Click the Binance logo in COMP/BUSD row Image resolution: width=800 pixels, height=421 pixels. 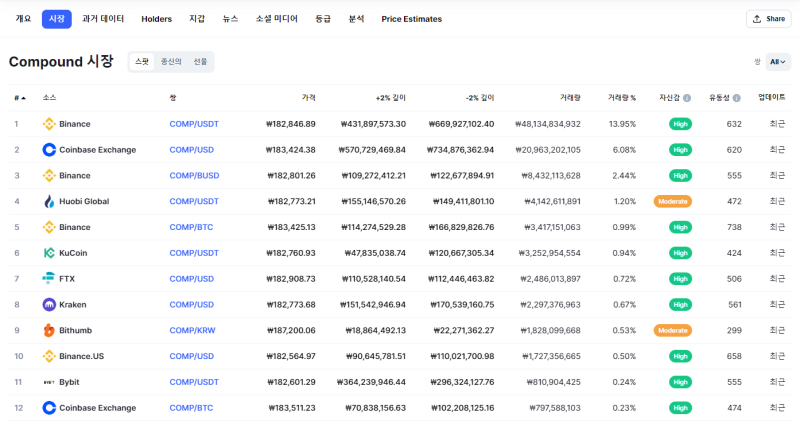coord(49,176)
